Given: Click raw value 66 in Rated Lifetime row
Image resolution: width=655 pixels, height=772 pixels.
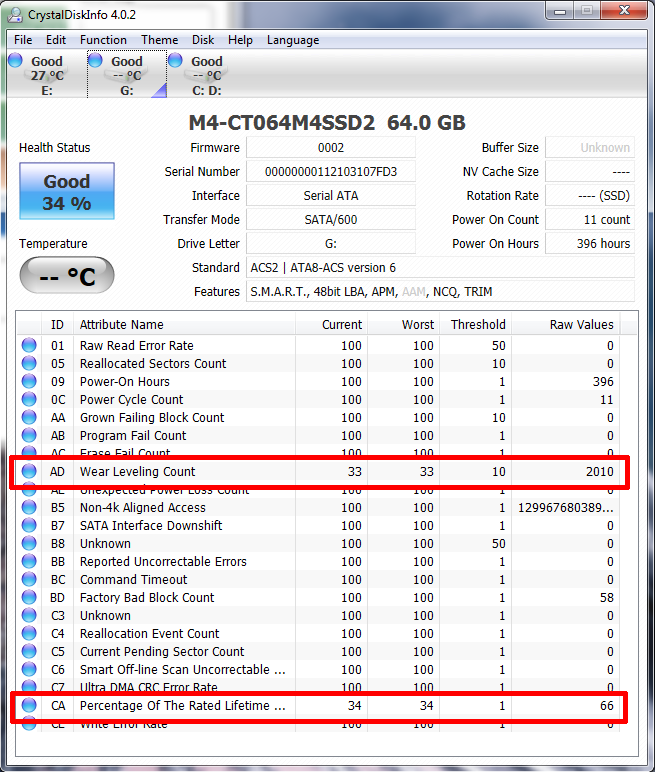Looking at the screenshot, I should (x=607, y=706).
